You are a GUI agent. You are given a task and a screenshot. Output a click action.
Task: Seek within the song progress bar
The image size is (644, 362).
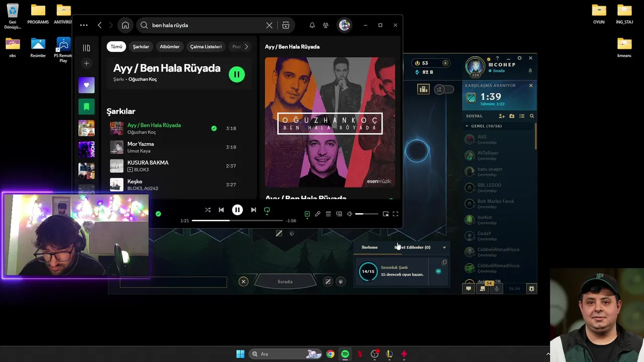pyautogui.click(x=237, y=220)
